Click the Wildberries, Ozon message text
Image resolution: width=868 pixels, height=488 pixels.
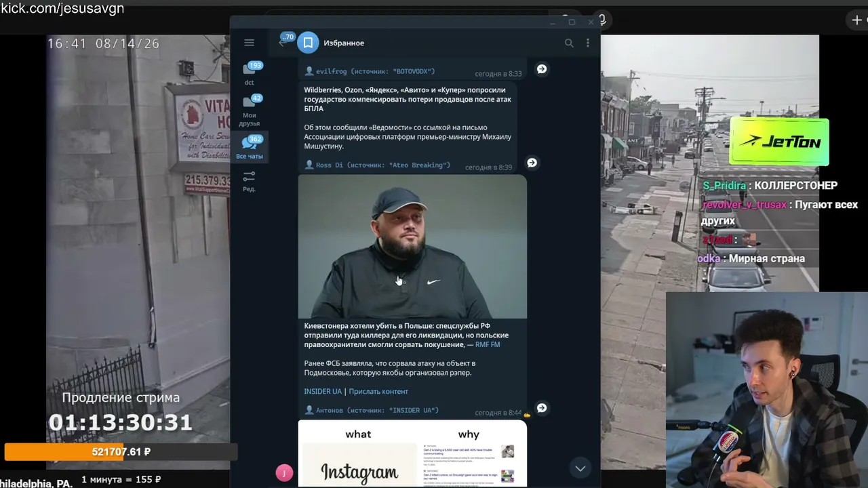point(408,99)
